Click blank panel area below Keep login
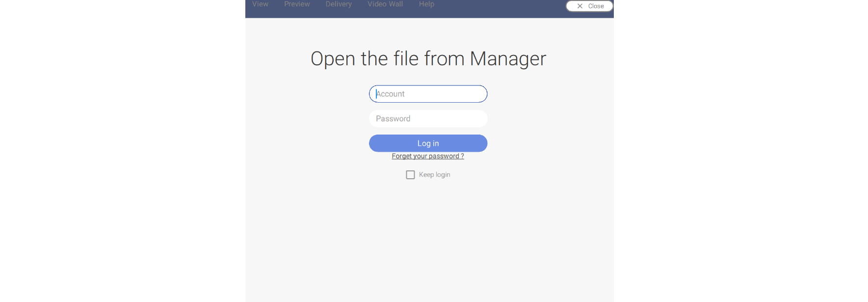This screenshot has width=868, height=302. pos(428,236)
